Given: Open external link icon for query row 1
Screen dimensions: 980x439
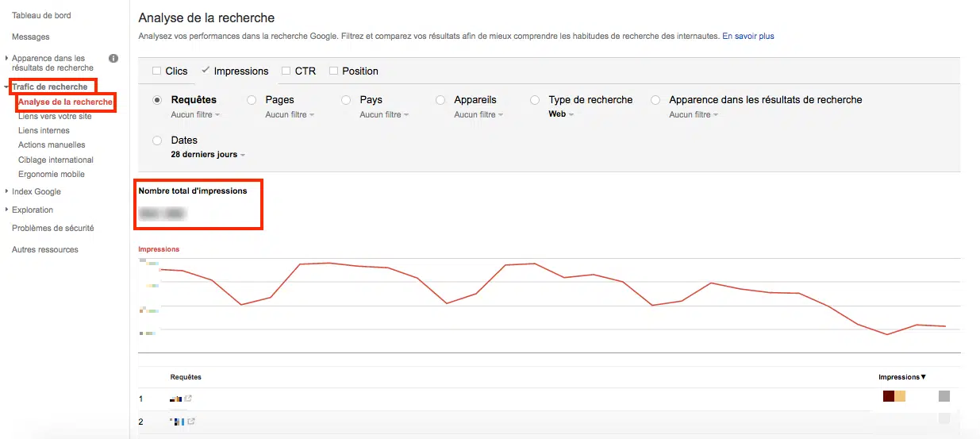Looking at the screenshot, I should [x=188, y=399].
